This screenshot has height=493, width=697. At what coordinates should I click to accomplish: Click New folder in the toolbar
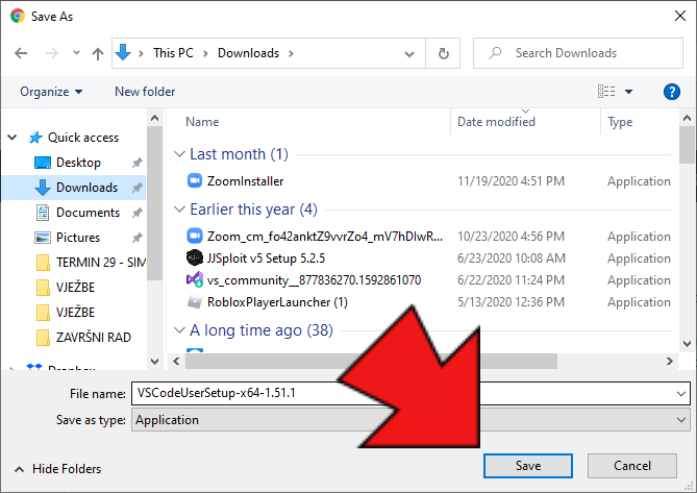[x=145, y=91]
